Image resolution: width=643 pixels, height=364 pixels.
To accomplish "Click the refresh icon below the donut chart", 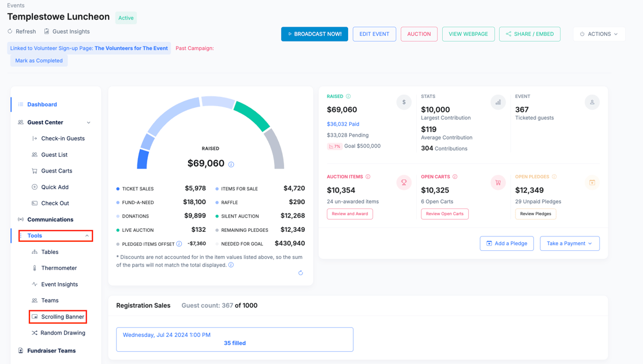I will (x=301, y=273).
